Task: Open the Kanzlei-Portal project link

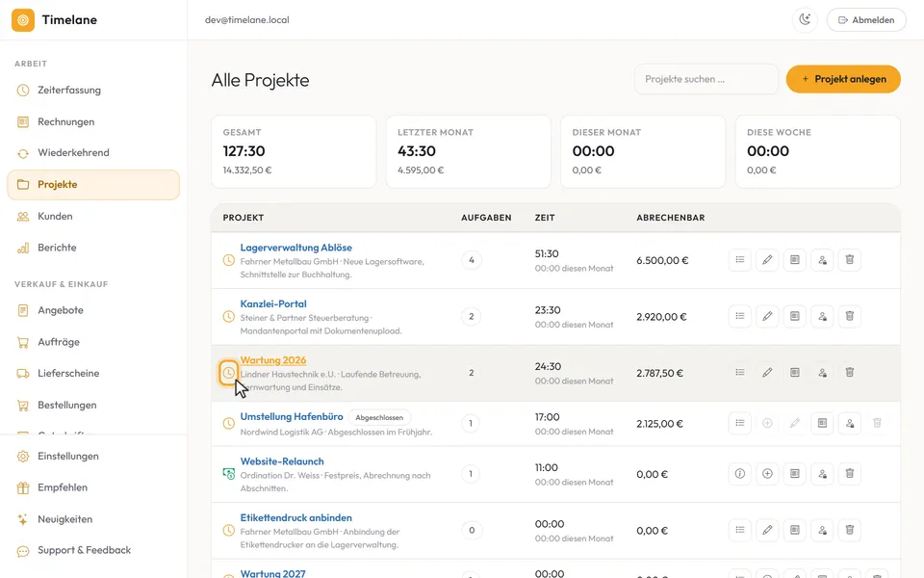Action: tap(273, 303)
